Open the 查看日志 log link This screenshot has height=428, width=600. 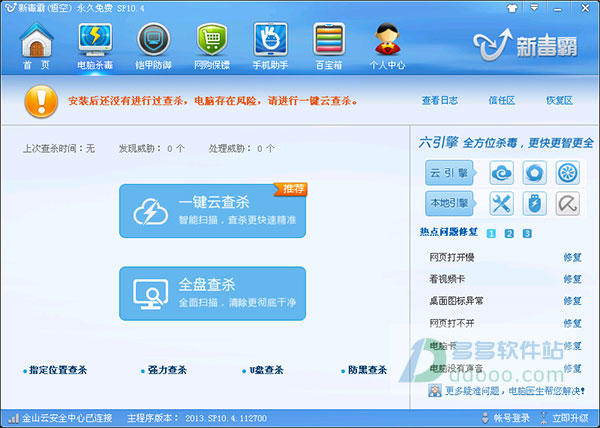click(440, 101)
